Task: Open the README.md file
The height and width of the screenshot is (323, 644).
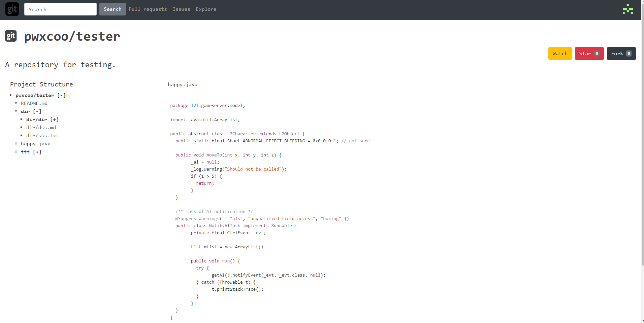Action: (x=34, y=103)
